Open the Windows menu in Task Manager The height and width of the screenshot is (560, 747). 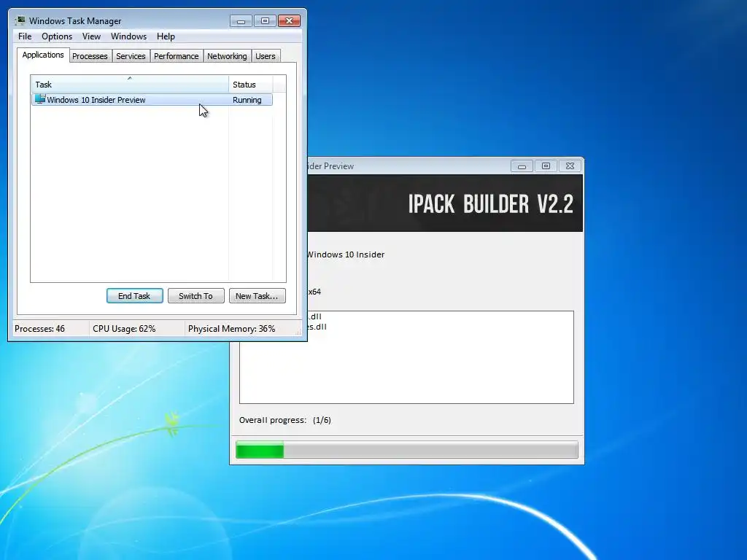[128, 36]
